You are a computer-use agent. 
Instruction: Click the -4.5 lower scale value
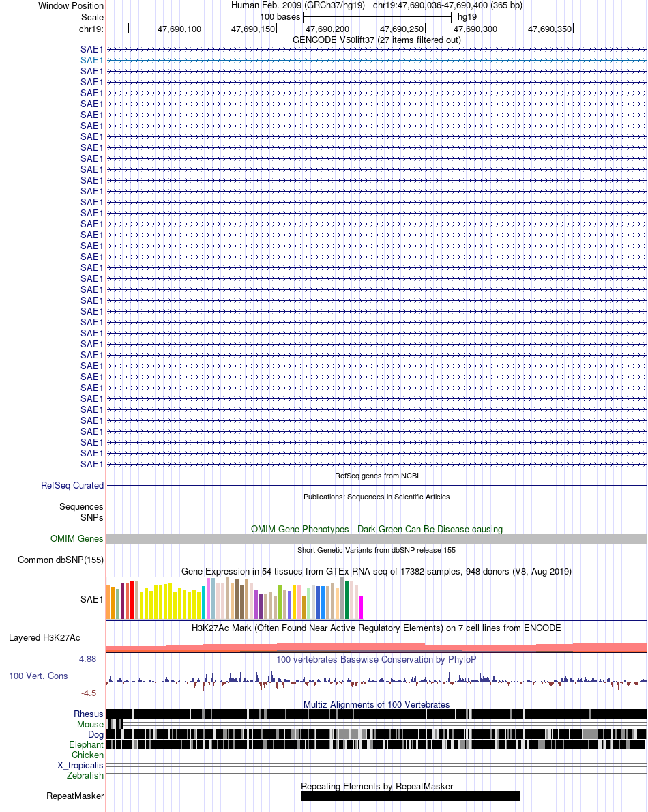point(89,693)
